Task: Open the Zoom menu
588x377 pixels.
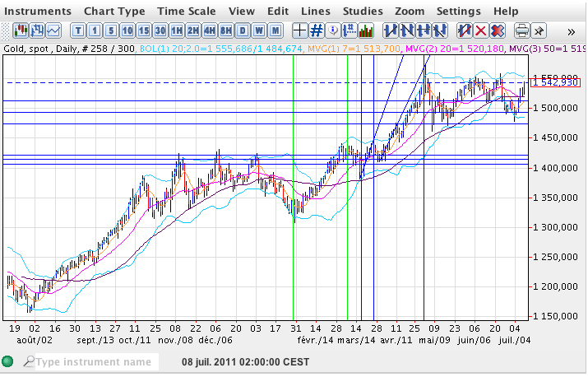Action: click(410, 12)
